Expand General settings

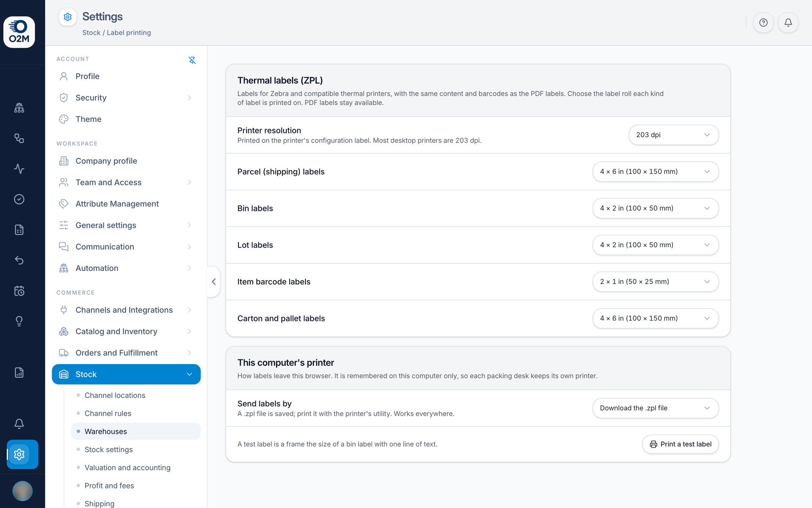tap(126, 225)
